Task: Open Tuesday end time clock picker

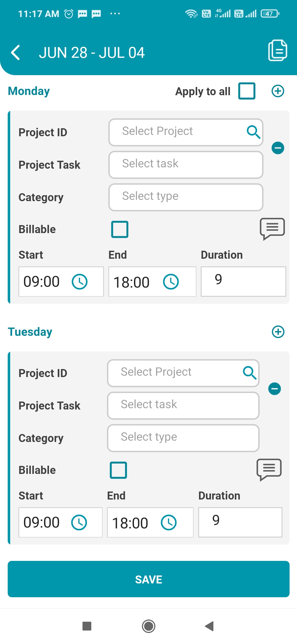Action: [x=169, y=522]
